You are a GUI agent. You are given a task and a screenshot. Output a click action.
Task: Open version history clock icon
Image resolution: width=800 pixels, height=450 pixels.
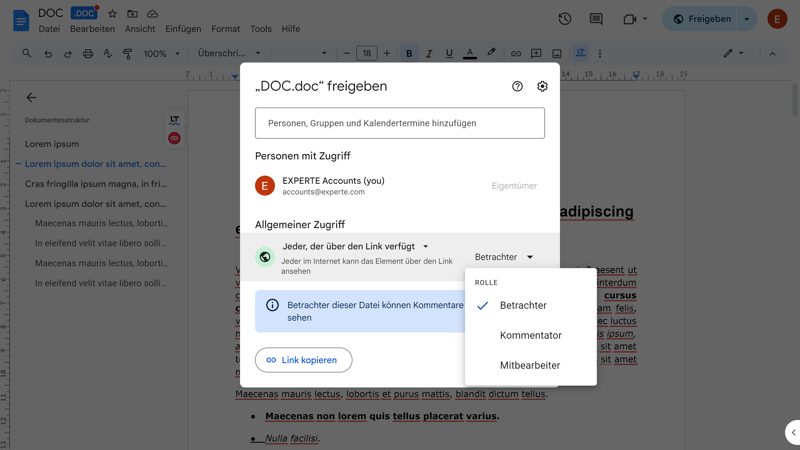tap(565, 19)
